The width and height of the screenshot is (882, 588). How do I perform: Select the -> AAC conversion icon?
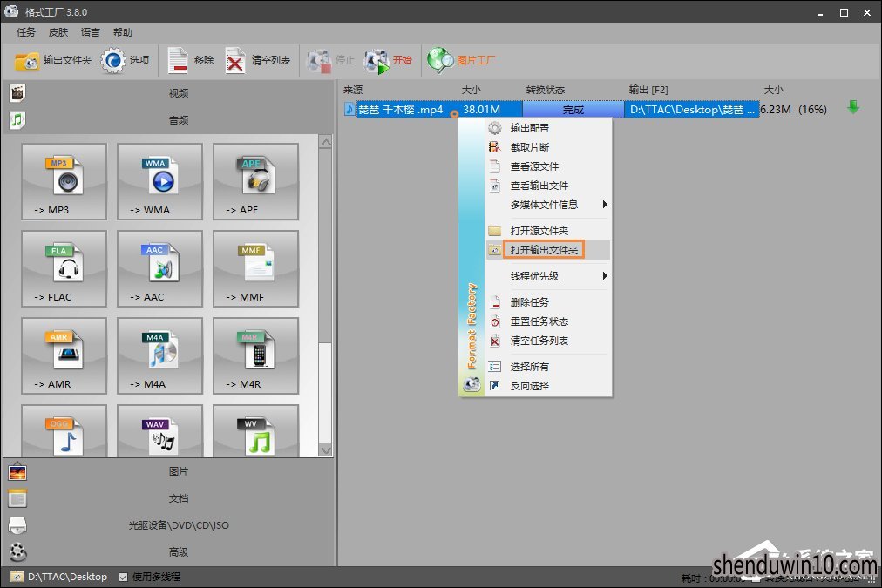(x=159, y=268)
